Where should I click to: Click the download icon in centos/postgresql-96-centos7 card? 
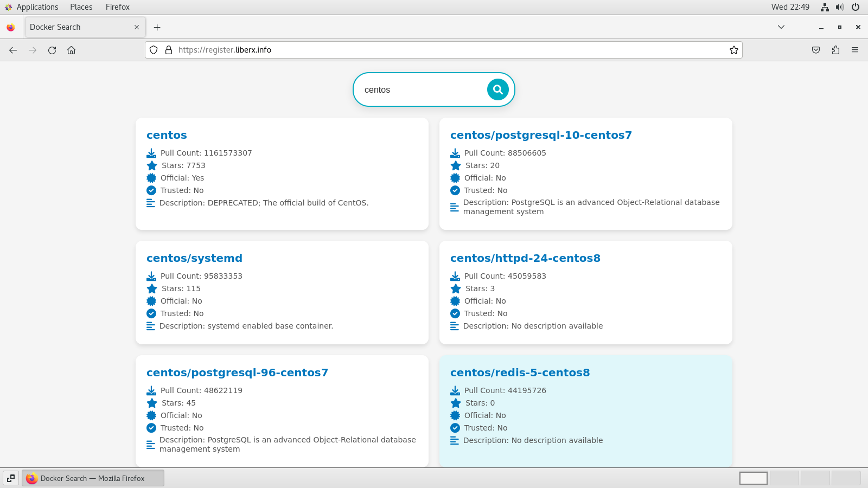[x=151, y=391]
